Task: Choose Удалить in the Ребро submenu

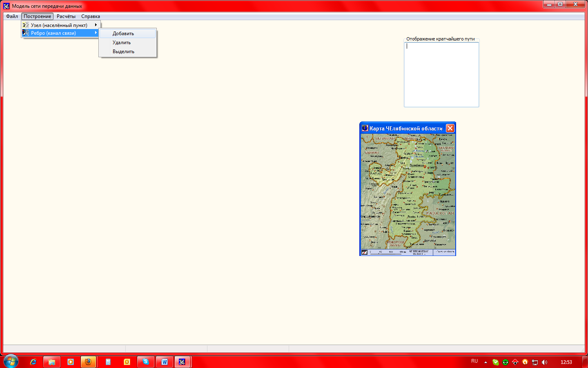Action: pos(128,43)
